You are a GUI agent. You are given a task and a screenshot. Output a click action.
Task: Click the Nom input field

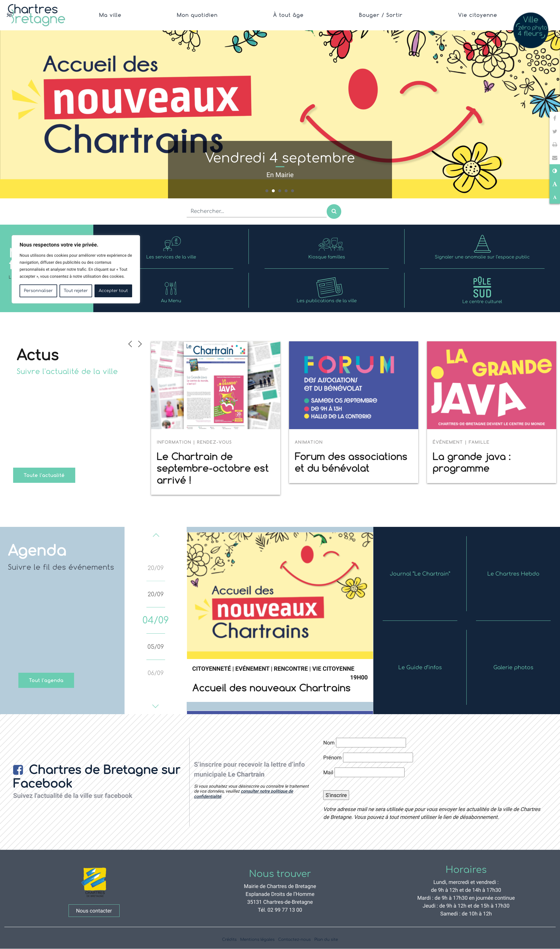click(x=371, y=742)
